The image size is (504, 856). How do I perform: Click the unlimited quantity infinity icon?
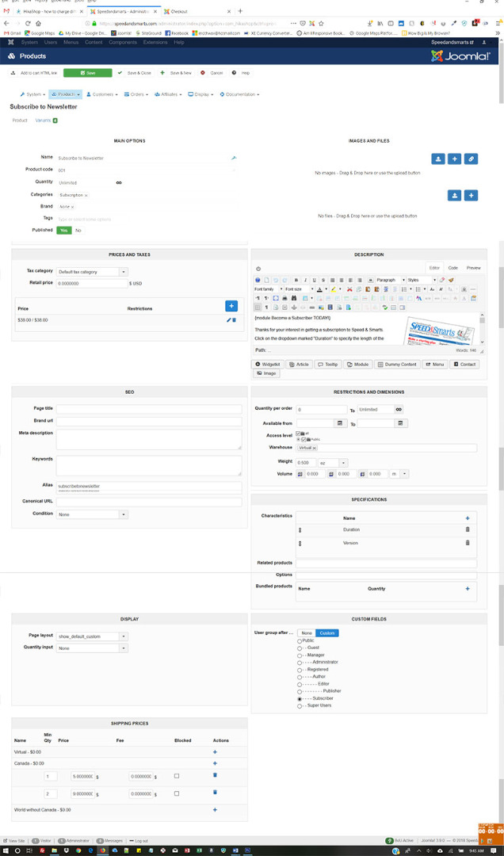coord(119,182)
